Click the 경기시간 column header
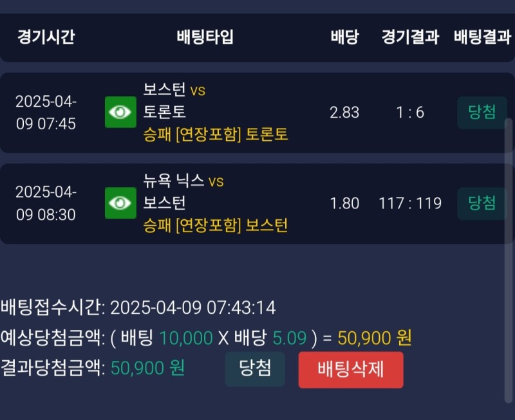This screenshot has width=515, height=420. coord(46,37)
